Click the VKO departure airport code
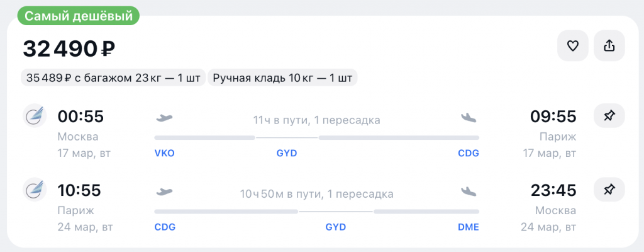The height and width of the screenshot is (252, 644). pos(164,153)
